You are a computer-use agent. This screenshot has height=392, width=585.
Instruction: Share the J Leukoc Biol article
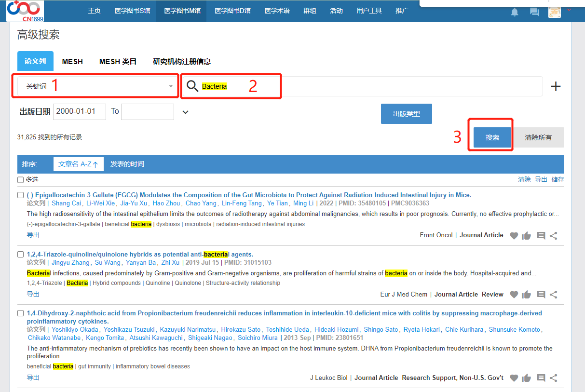tap(554, 378)
